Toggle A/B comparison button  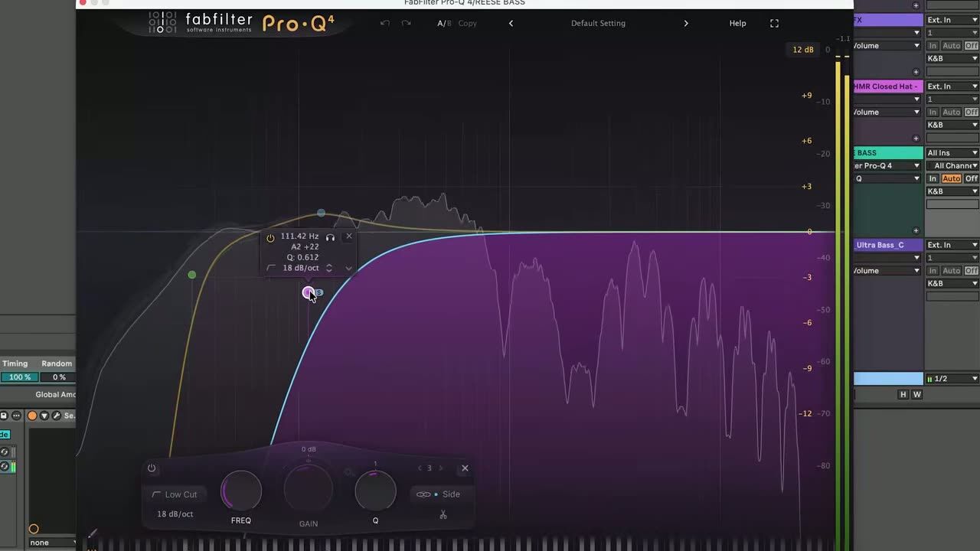[x=444, y=23]
